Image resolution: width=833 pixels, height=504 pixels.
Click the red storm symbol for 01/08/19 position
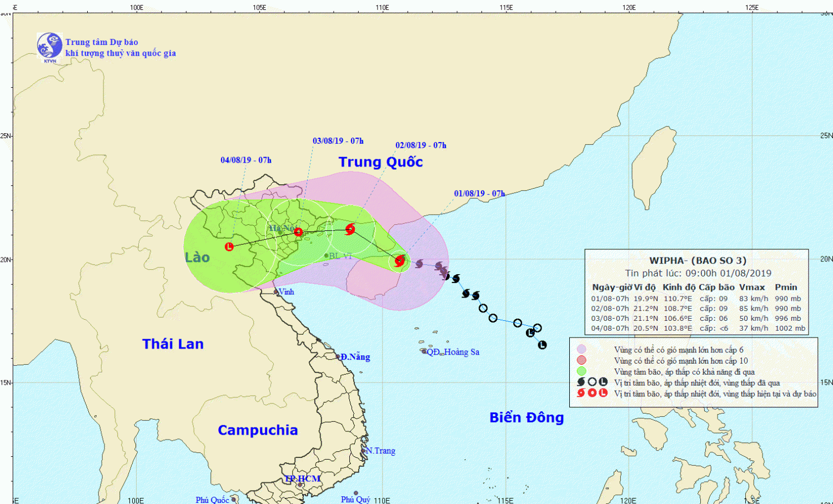(x=399, y=261)
